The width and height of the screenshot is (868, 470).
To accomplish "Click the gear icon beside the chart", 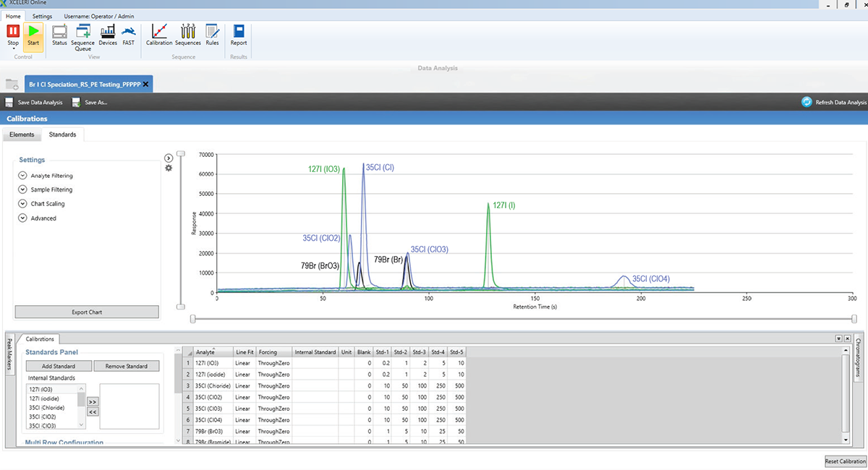I will (169, 168).
